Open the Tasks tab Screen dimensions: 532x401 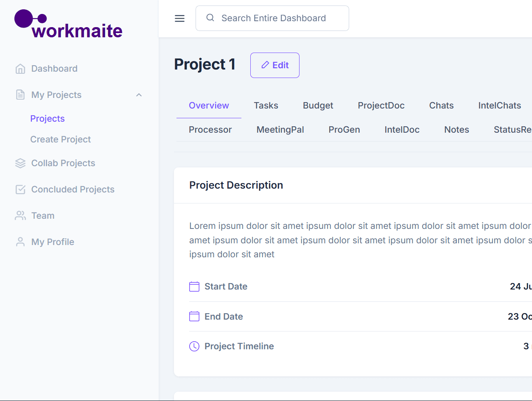pos(266,106)
